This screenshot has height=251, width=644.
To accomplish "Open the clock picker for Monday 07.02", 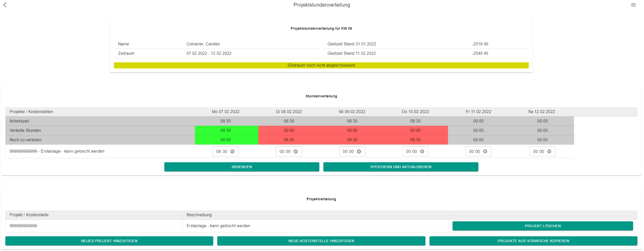I will [232, 151].
